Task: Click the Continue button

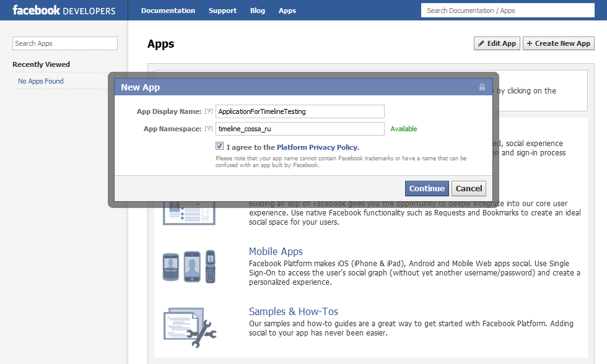Action: coord(427,188)
